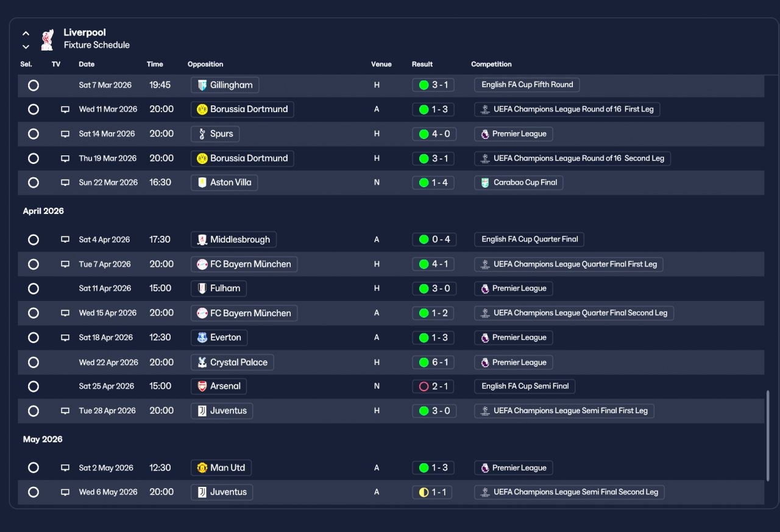This screenshot has width=780, height=532.
Task: Sort by the Competition column header
Action: tap(491, 64)
